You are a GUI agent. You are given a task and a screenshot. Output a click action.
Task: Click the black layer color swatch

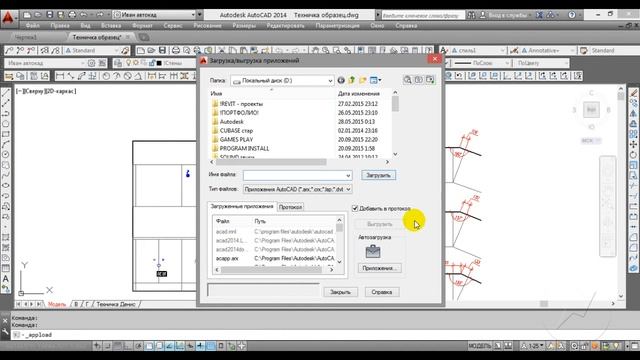click(x=159, y=63)
